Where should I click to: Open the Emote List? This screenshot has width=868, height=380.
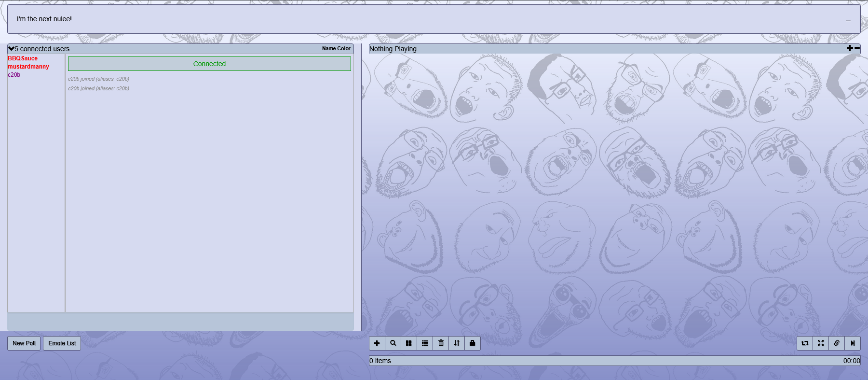62,343
